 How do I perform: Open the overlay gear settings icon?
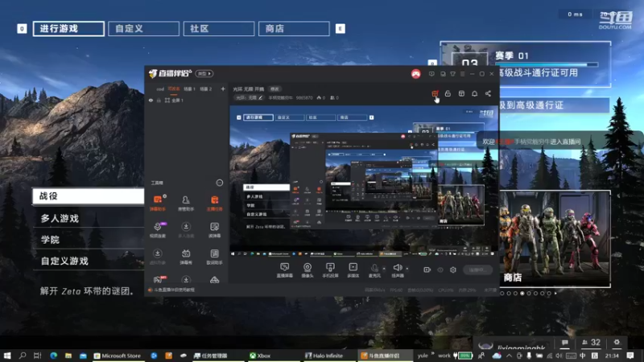617,343
